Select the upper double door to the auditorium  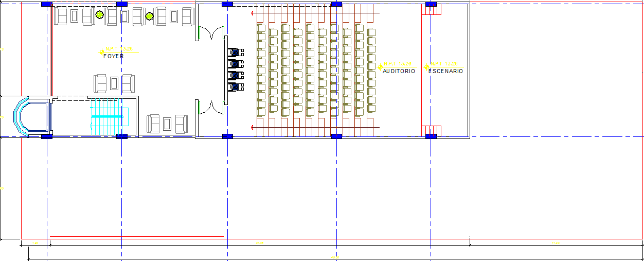pyautogui.click(x=211, y=33)
